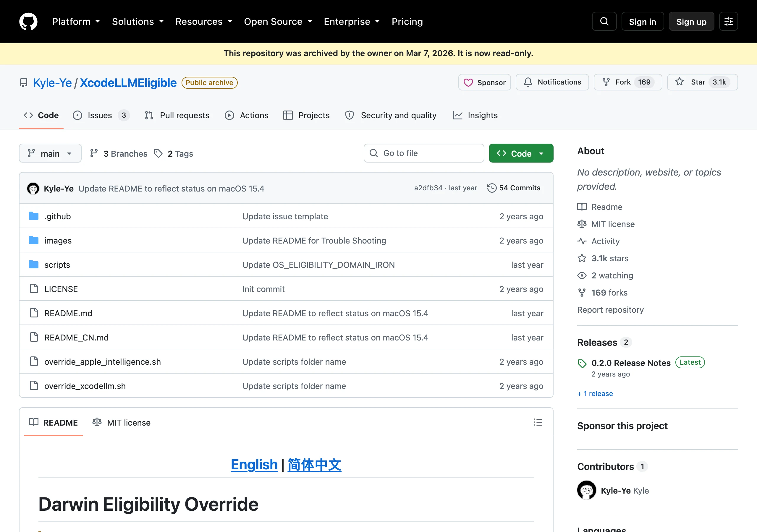The image size is (757, 532).
Task: Expand the main branch selector
Action: point(50,153)
